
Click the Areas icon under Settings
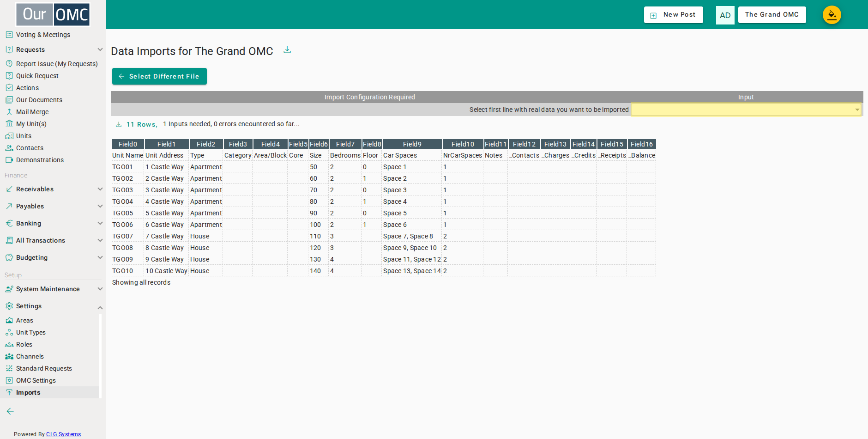(x=9, y=320)
